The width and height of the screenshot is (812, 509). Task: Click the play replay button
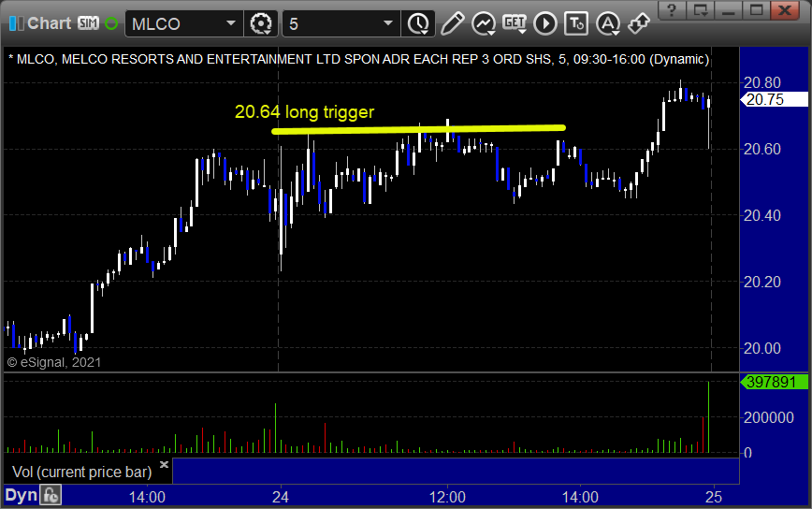pyautogui.click(x=545, y=23)
